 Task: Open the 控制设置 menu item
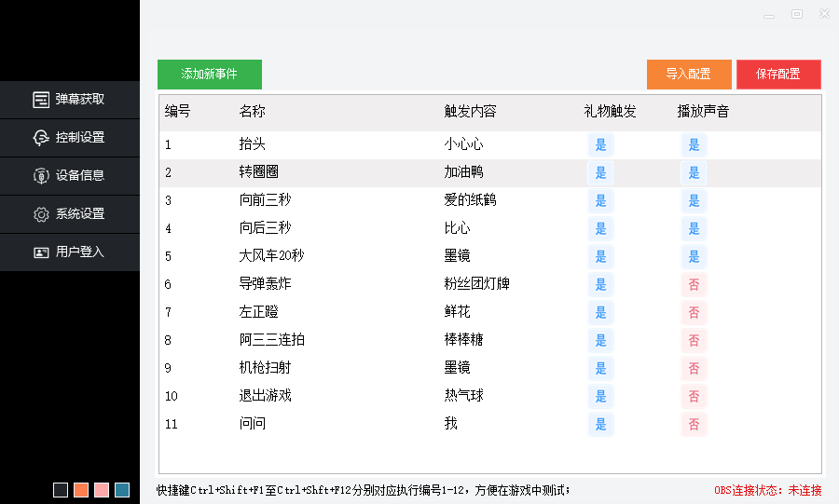pos(79,138)
